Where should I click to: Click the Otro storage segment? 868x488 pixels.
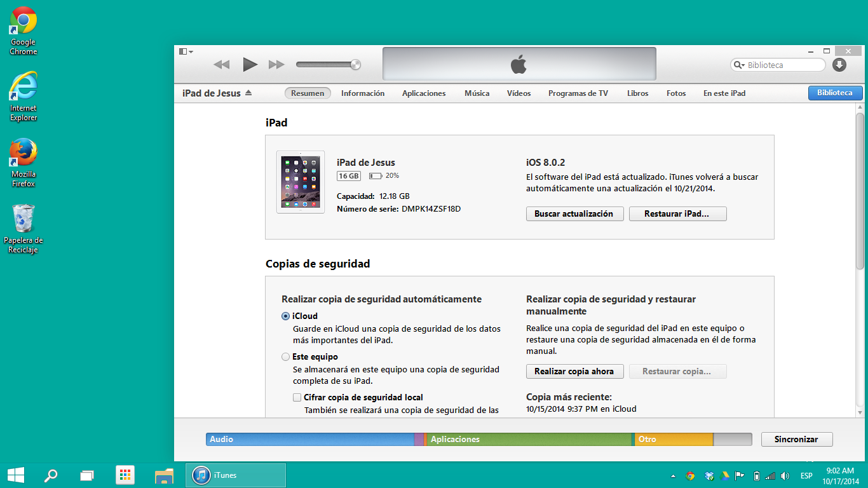pyautogui.click(x=674, y=439)
